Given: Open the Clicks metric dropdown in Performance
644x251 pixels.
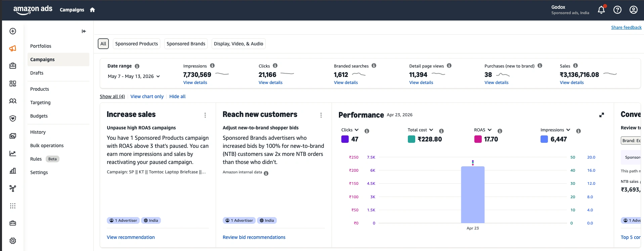Looking at the screenshot, I should pos(350,130).
